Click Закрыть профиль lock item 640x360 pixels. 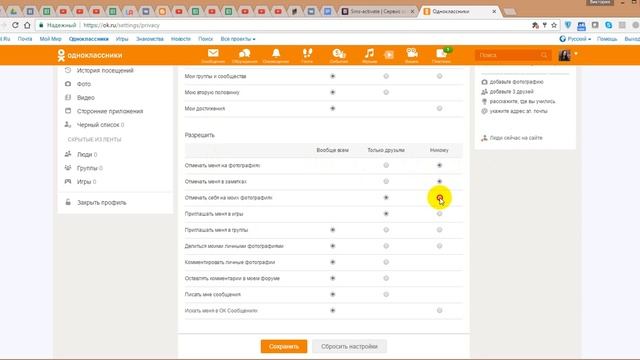tap(102, 202)
